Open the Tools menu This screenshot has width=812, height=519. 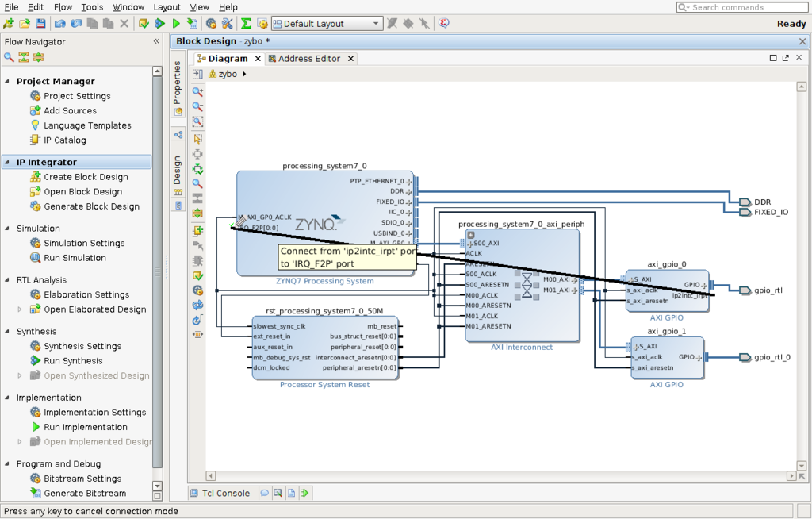point(92,6)
